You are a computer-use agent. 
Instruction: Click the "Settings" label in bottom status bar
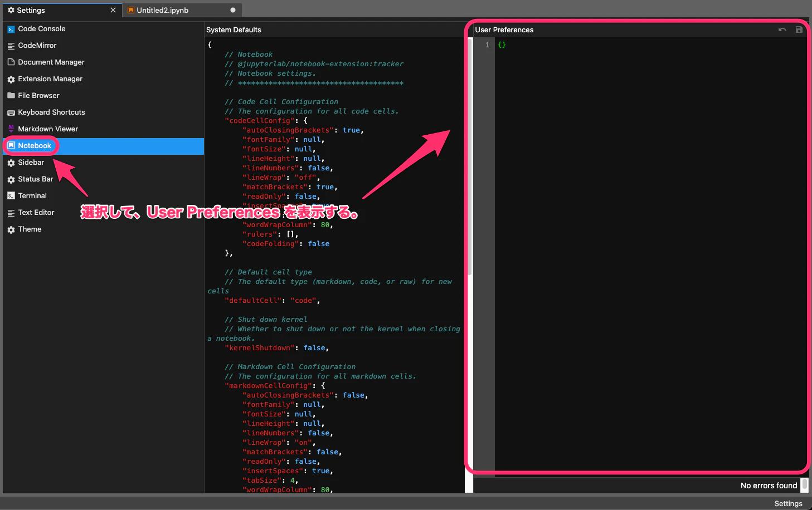788,503
